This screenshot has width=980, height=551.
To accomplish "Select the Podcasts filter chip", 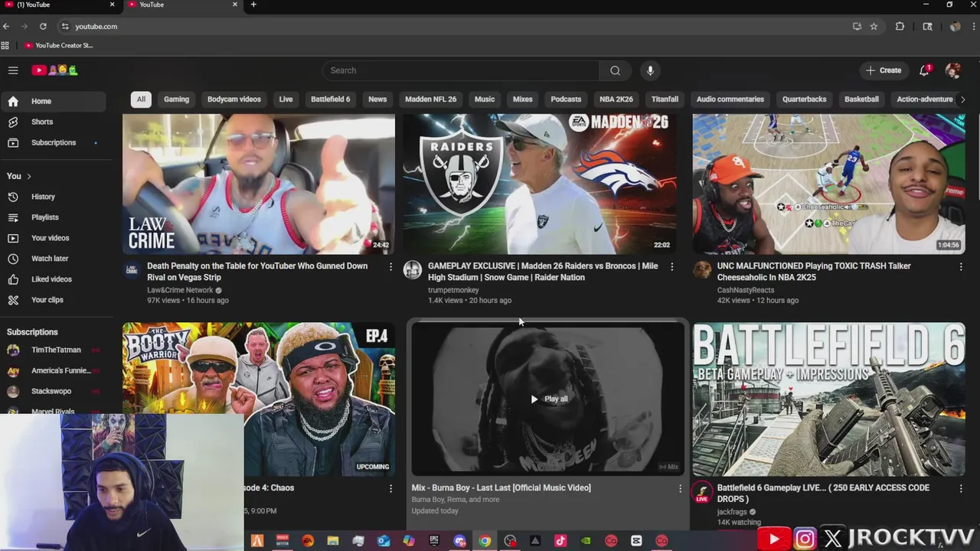I will pos(566,99).
